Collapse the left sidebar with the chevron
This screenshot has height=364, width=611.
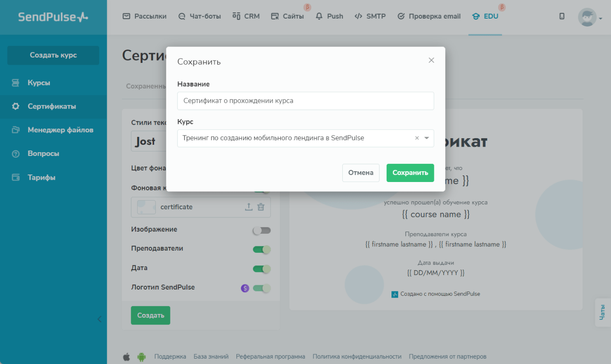[x=99, y=319]
